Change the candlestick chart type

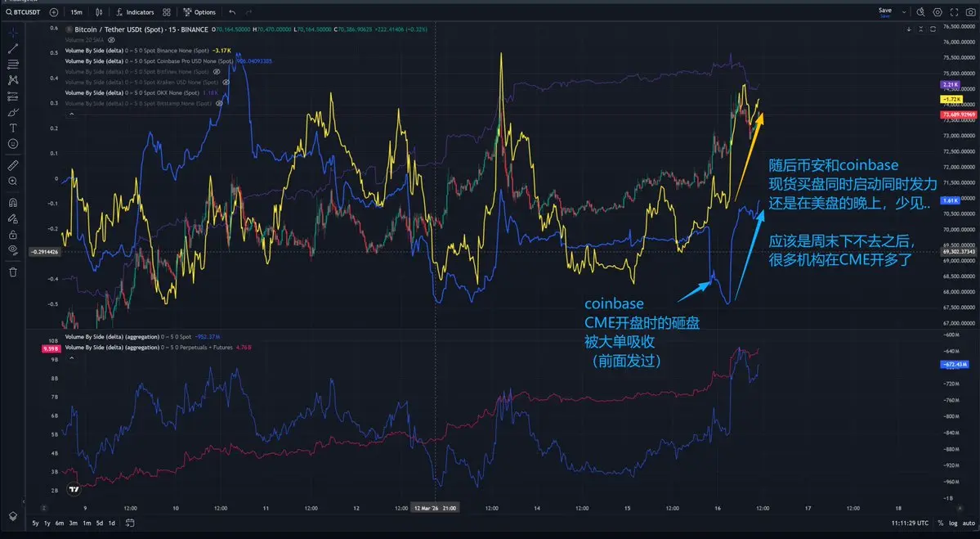99,12
